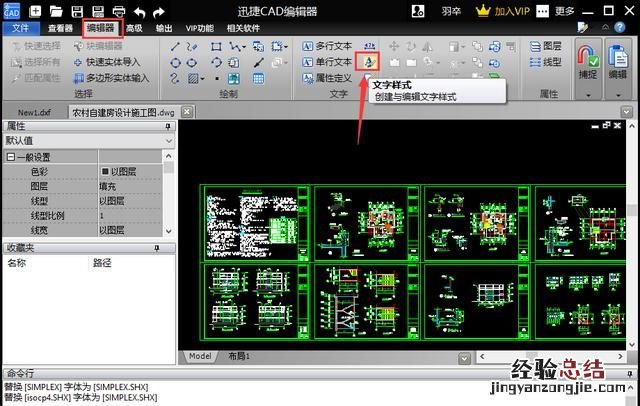This screenshot has height=406, width=640.
Task: Select the Rectangle drawing tool
Action: (216, 47)
